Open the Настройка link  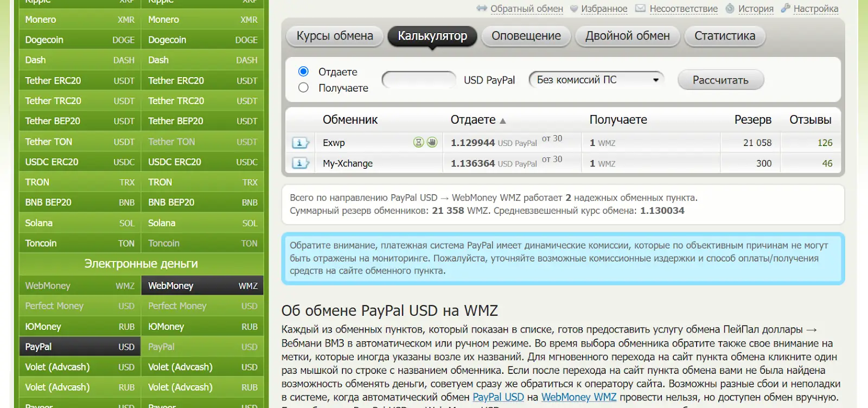click(x=816, y=9)
